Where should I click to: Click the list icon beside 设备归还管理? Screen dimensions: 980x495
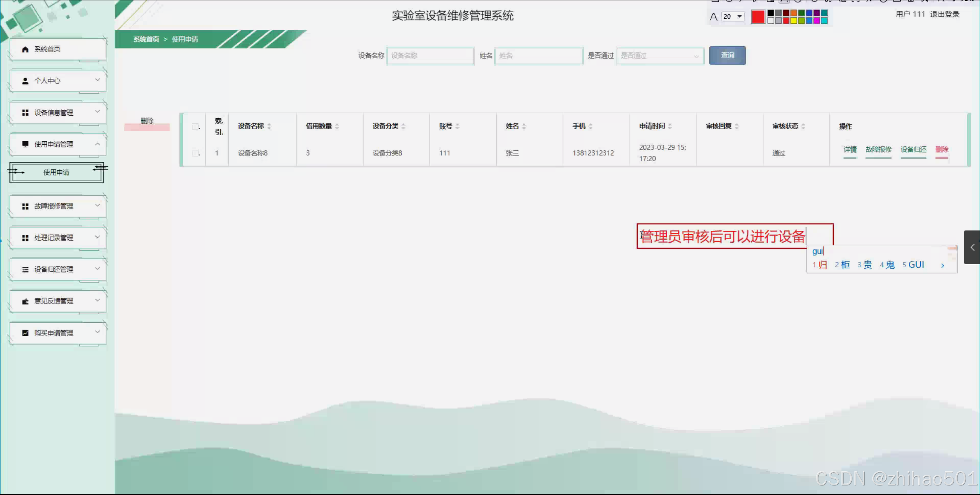coord(25,270)
